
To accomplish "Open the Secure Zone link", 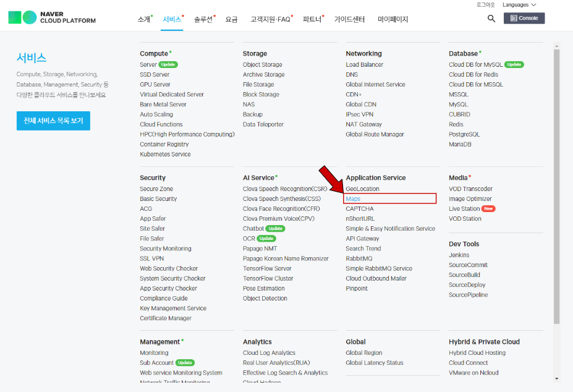I will click(x=156, y=189).
